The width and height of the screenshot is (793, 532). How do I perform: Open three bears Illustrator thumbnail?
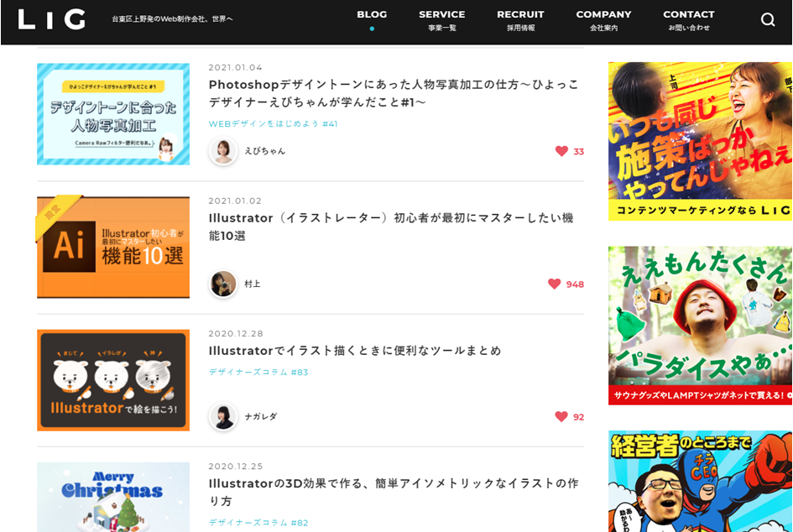113,380
